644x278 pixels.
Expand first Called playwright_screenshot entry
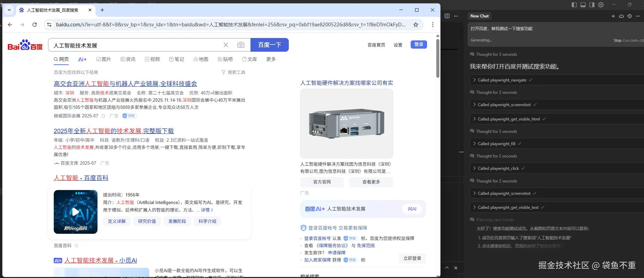click(556, 104)
